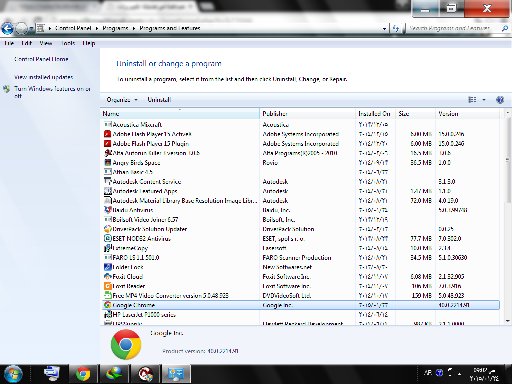Select Autodesk Material Library Base Resolution row
Screen dimensions: 515x386
(x=301, y=201)
